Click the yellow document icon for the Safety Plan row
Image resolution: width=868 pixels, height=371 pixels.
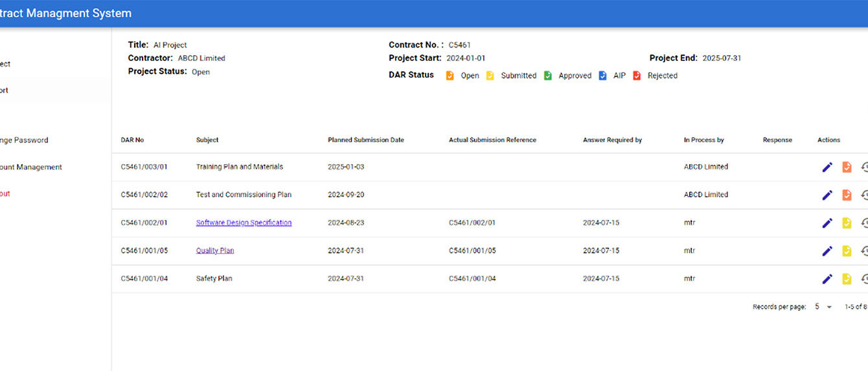(846, 279)
